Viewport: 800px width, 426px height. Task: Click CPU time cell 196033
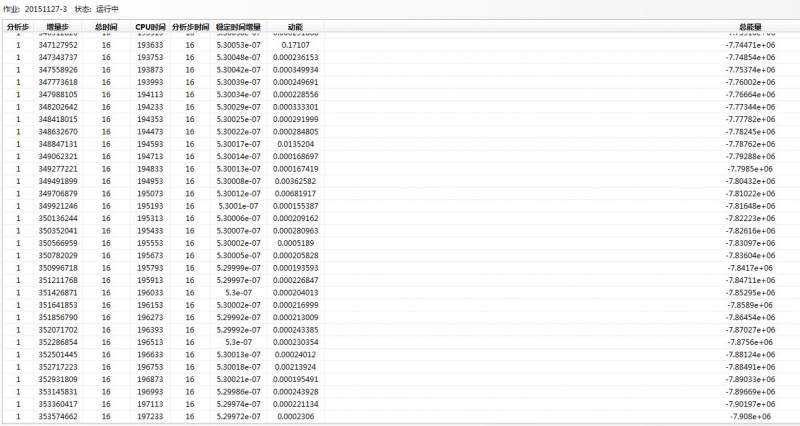pyautogui.click(x=150, y=292)
